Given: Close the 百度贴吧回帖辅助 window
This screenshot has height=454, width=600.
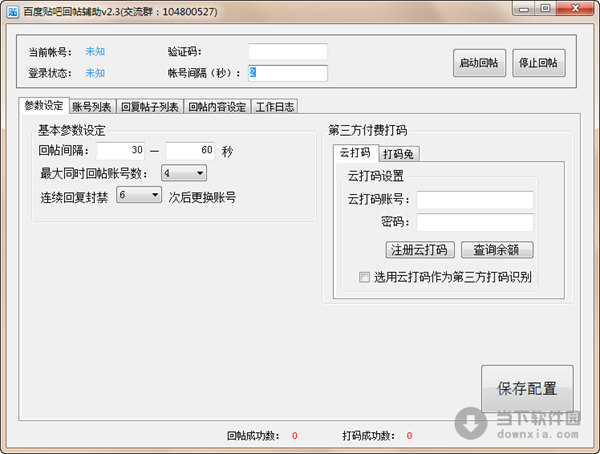Looking at the screenshot, I should (575, 9).
